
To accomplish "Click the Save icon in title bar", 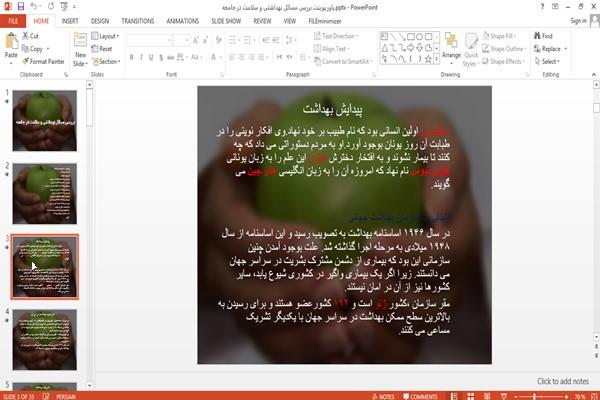I will tap(21, 7).
